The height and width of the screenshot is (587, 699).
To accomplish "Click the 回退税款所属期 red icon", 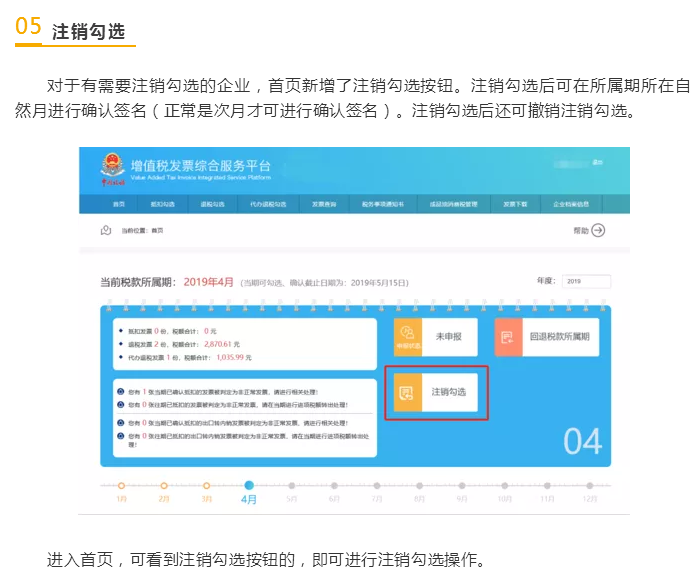I will 508,337.
